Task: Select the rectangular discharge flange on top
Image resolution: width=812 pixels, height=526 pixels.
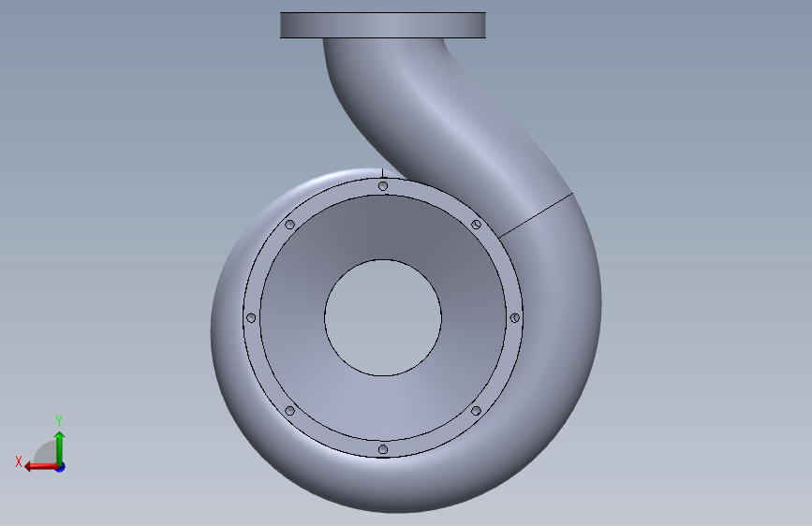Action: coord(383,25)
